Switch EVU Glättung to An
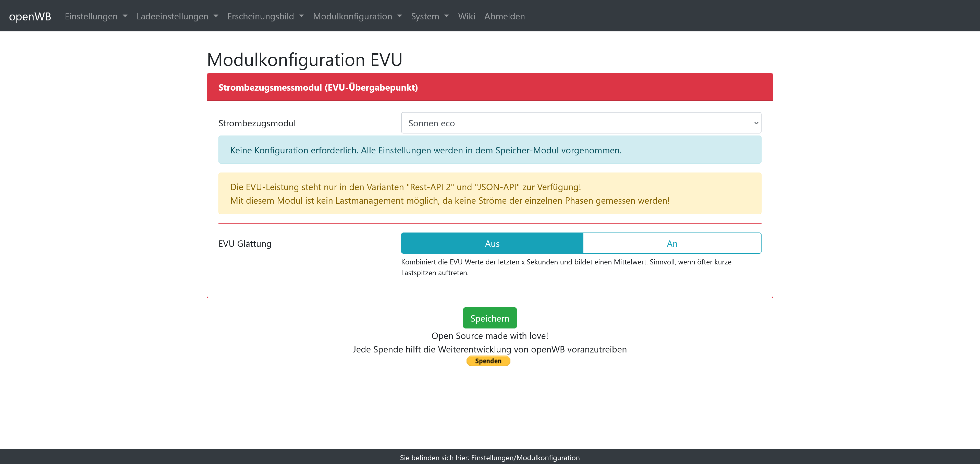The height and width of the screenshot is (464, 980). [x=672, y=243]
